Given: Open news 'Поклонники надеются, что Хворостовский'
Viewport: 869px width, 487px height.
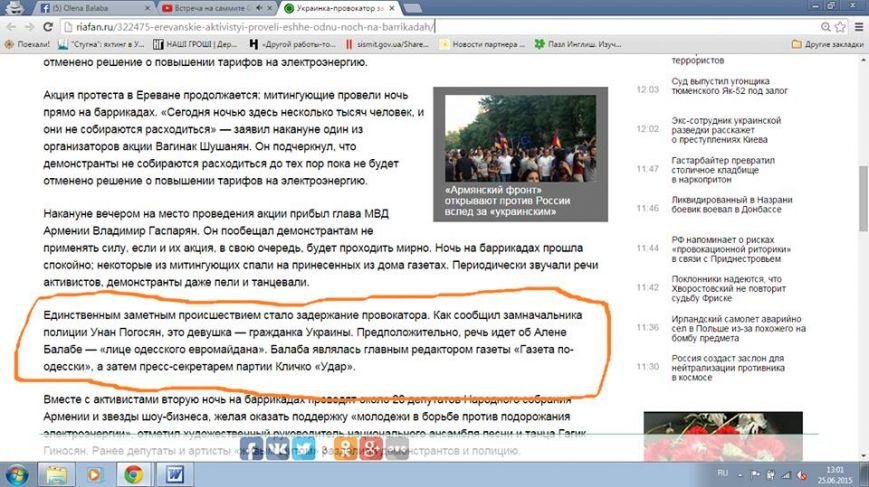Looking at the screenshot, I should coord(728,288).
